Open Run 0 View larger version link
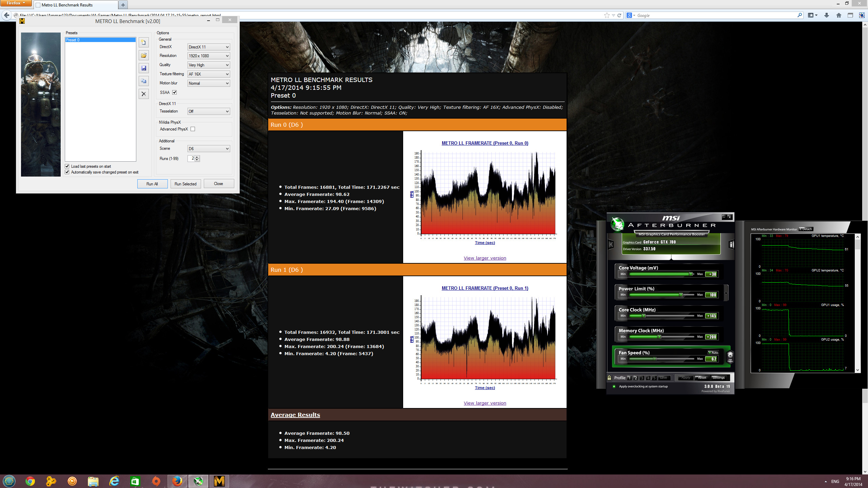Viewport: 868px width, 488px height. tap(485, 258)
